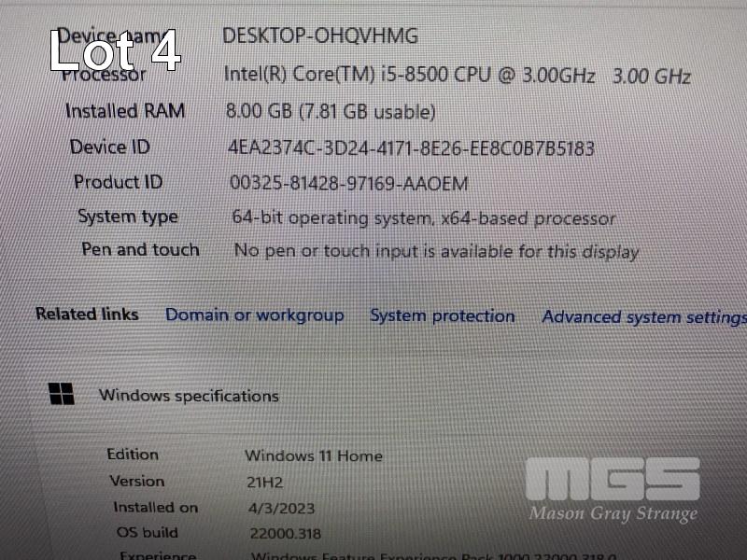Select the Product ID 00325-81428-97169-AAOEM value
747x560 pixels.
348,183
